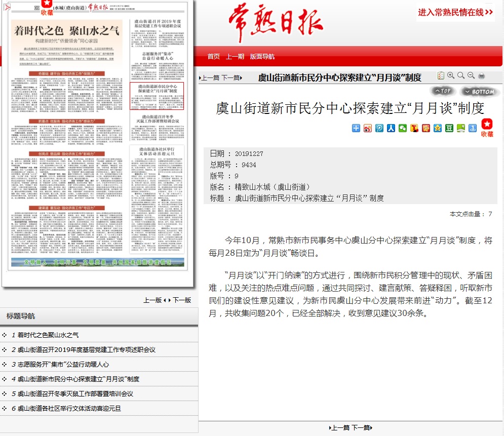Share article to Douban
This screenshot has height=436, width=504.
[x=449, y=128]
